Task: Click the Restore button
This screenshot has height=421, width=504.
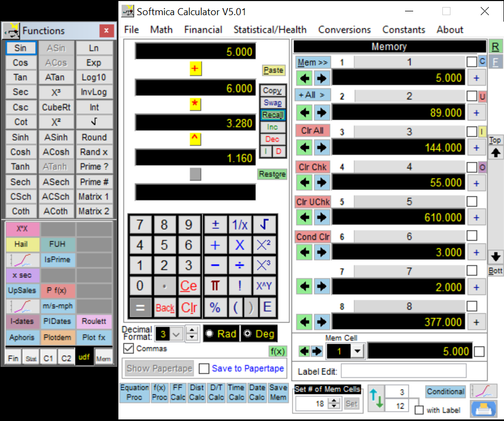Action: pyautogui.click(x=272, y=174)
